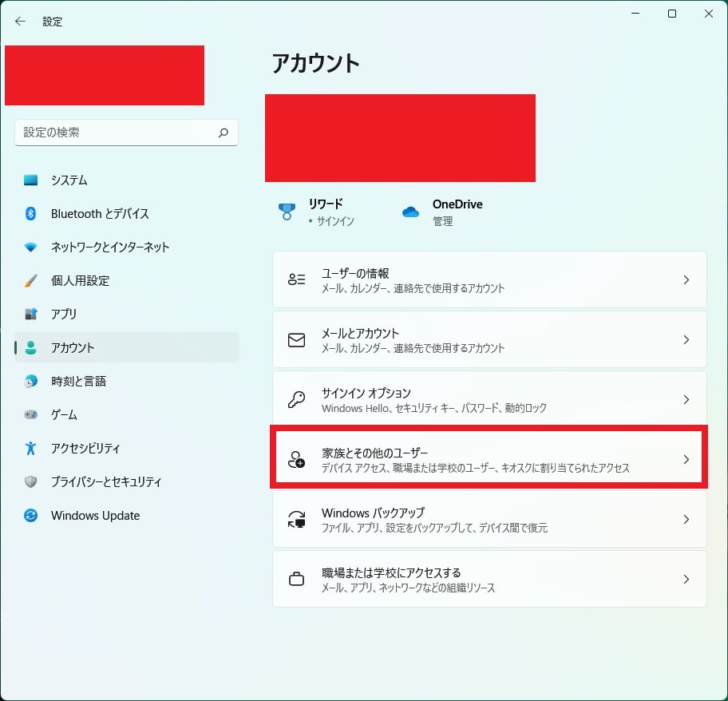Open 時刻と言語 settings
The width and height of the screenshot is (728, 701).
coord(127,381)
